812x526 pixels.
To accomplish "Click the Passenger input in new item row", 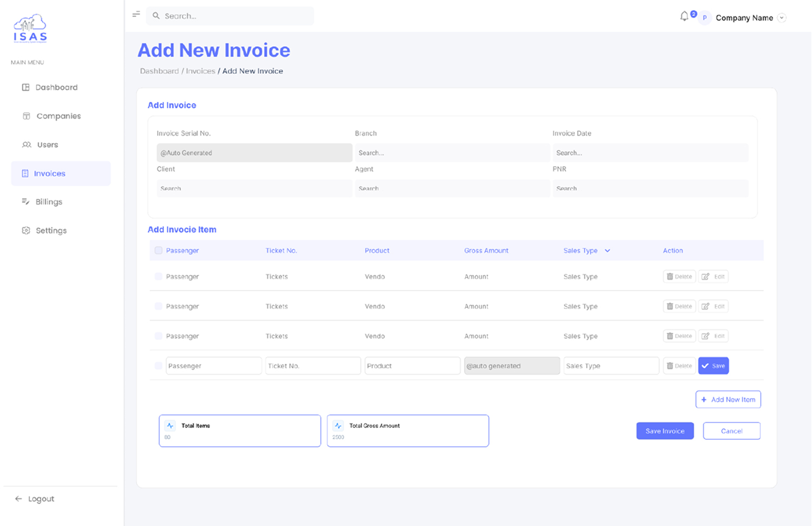I will coord(213,365).
